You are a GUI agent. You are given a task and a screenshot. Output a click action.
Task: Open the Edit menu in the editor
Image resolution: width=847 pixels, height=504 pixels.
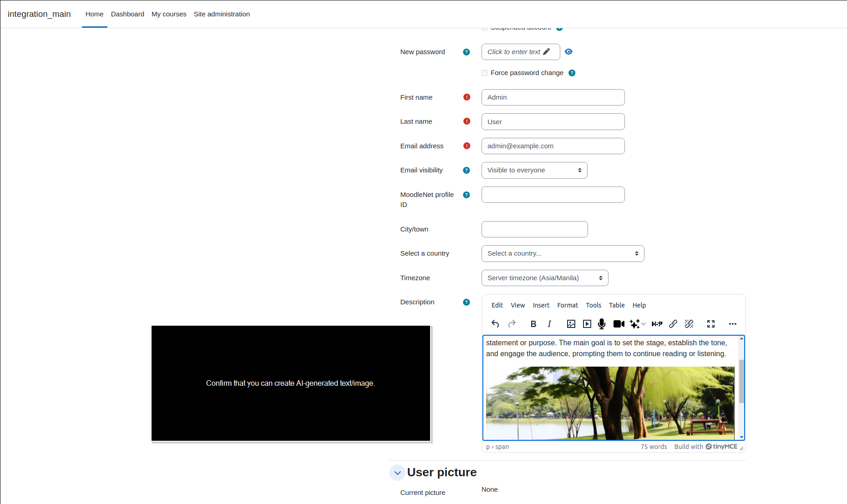497,305
